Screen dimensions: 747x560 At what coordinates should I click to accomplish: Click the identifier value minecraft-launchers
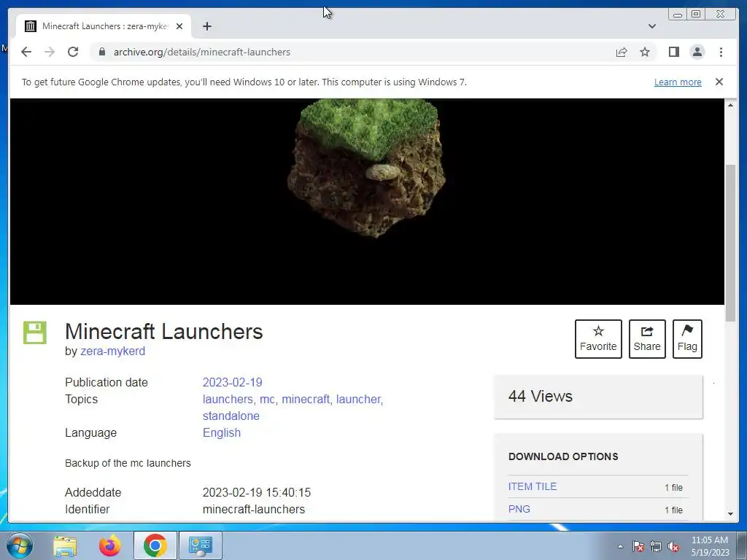(253, 509)
